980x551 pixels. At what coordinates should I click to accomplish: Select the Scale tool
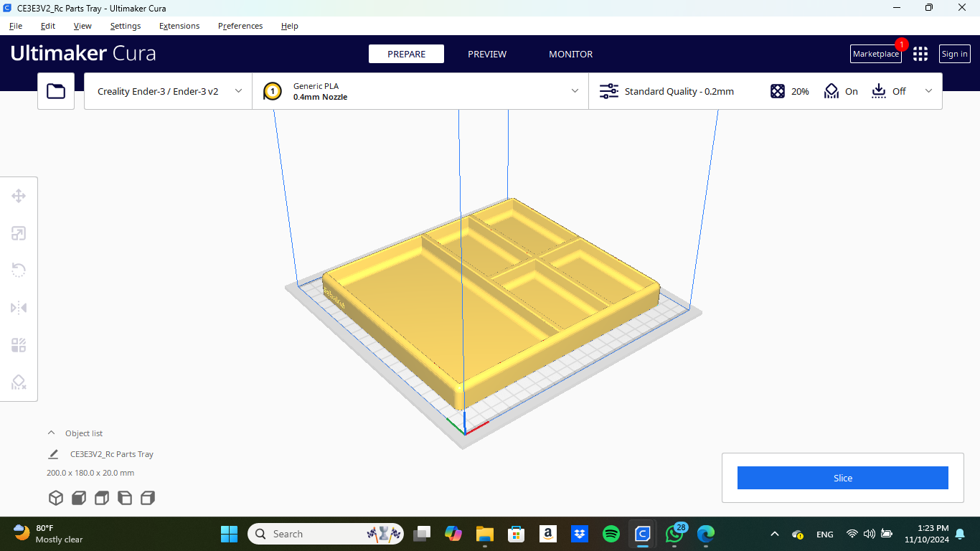19,233
